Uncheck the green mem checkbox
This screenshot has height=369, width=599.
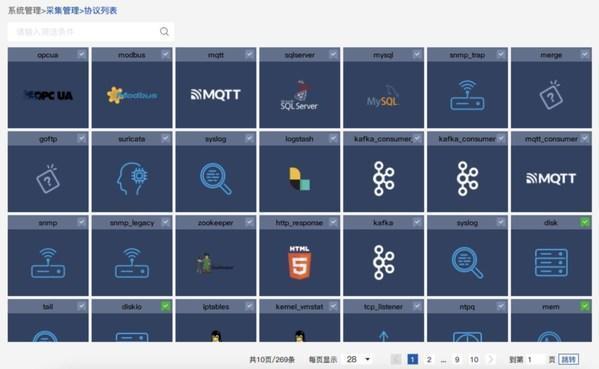[x=584, y=306]
